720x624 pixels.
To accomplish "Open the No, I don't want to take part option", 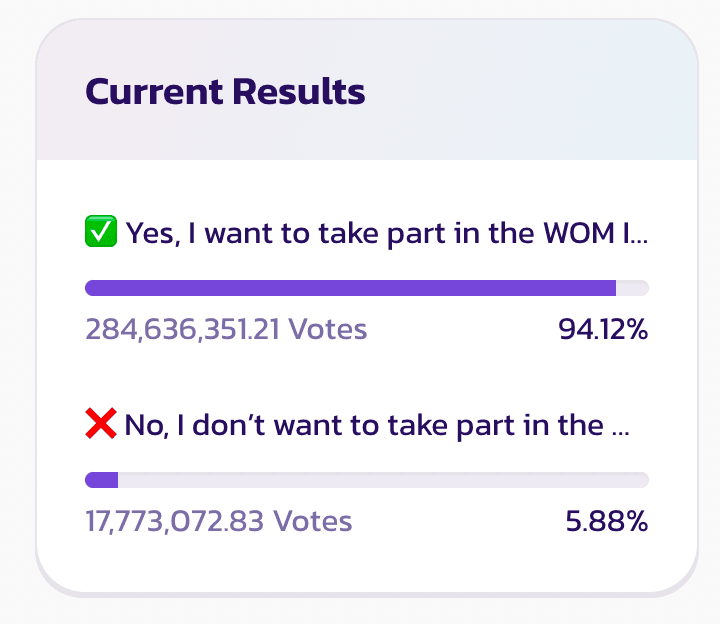I will tap(357, 425).
